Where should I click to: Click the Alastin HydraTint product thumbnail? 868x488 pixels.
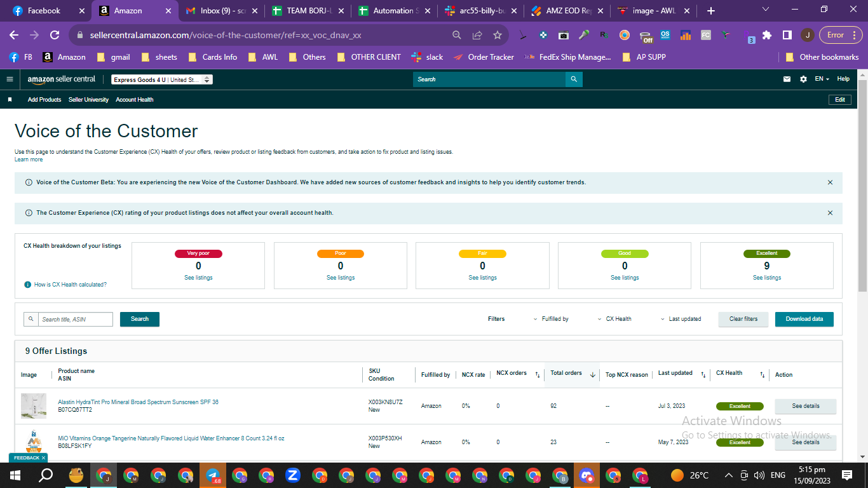[34, 406]
